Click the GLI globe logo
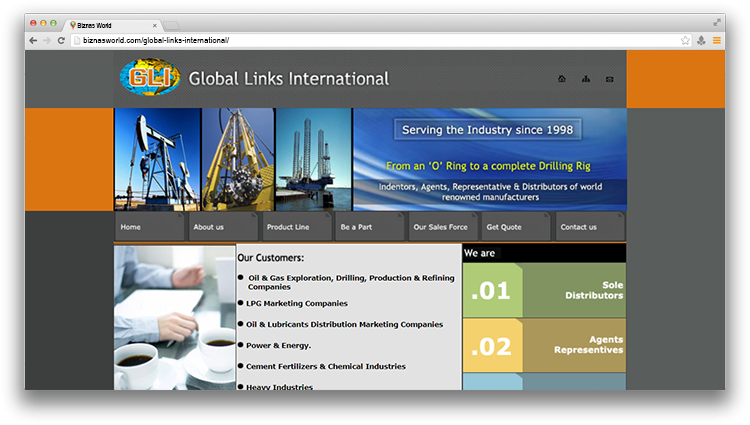This screenshot has height=425, width=750. point(149,78)
